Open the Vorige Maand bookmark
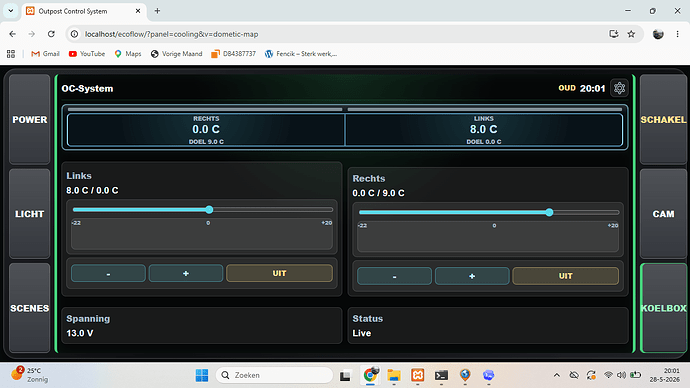Image resolution: width=690 pixels, height=388 pixels. (x=176, y=54)
